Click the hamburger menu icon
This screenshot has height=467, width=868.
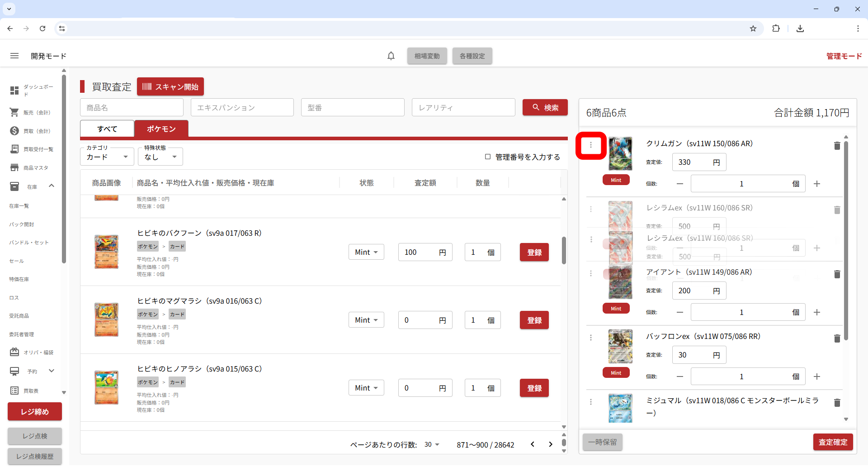pyautogui.click(x=14, y=56)
